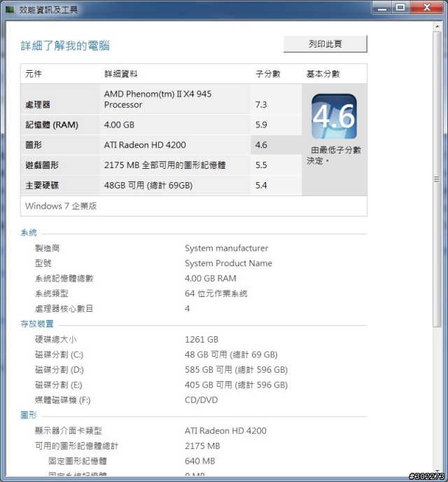Image resolution: width=448 pixels, height=482 pixels.
Task: Select the 詳細資料 column header
Action: [x=120, y=74]
